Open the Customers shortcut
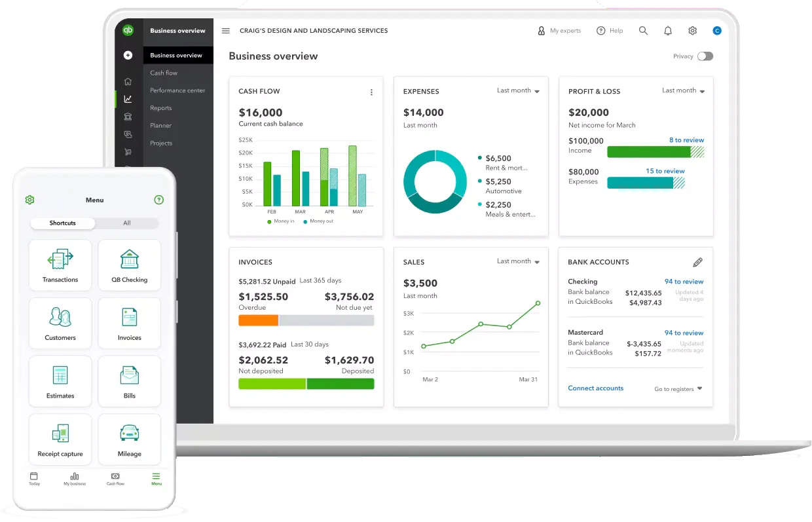 coord(60,323)
